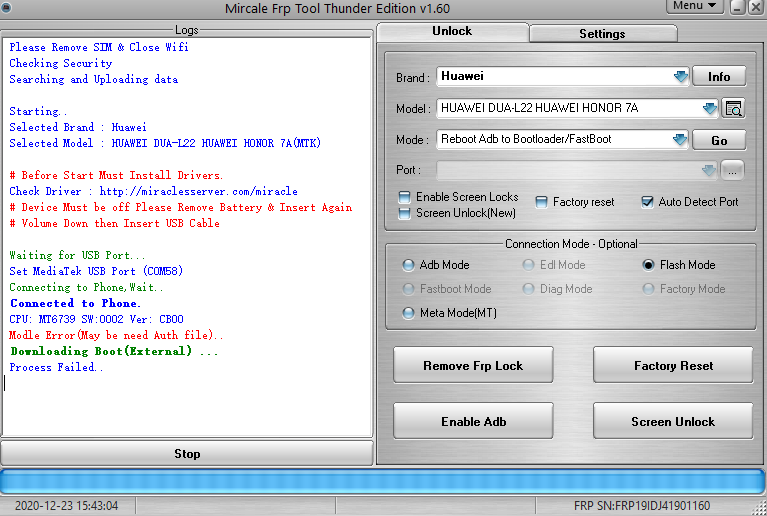Viewport: 767px width, 516px height.
Task: Click 'Please Remove SIM & Close Wifi' line
Action: (x=99, y=47)
